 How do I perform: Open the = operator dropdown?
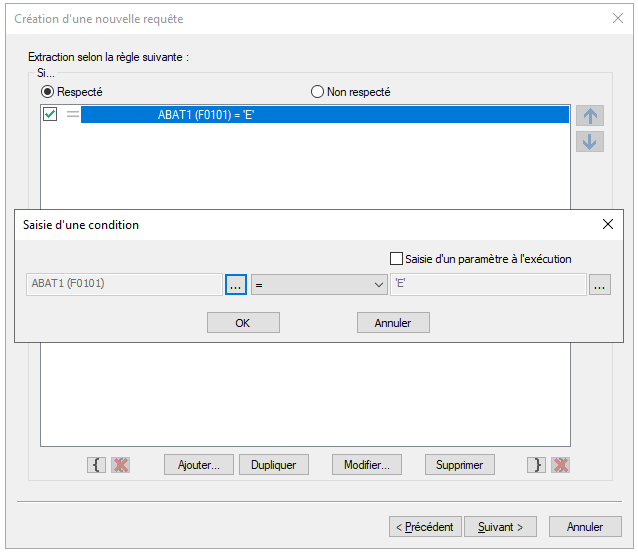pos(319,284)
